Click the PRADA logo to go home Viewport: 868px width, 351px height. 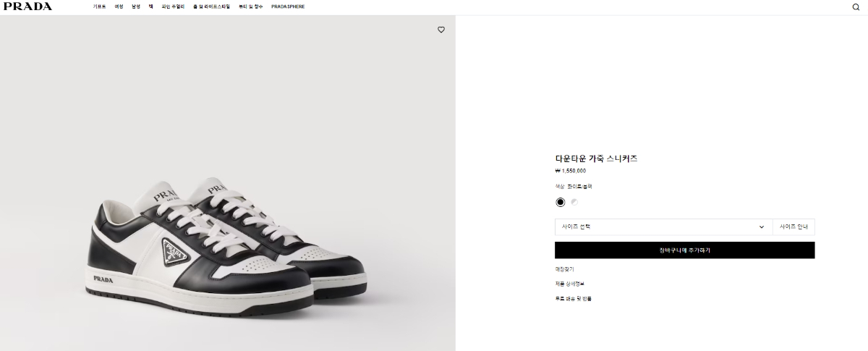(27, 7)
